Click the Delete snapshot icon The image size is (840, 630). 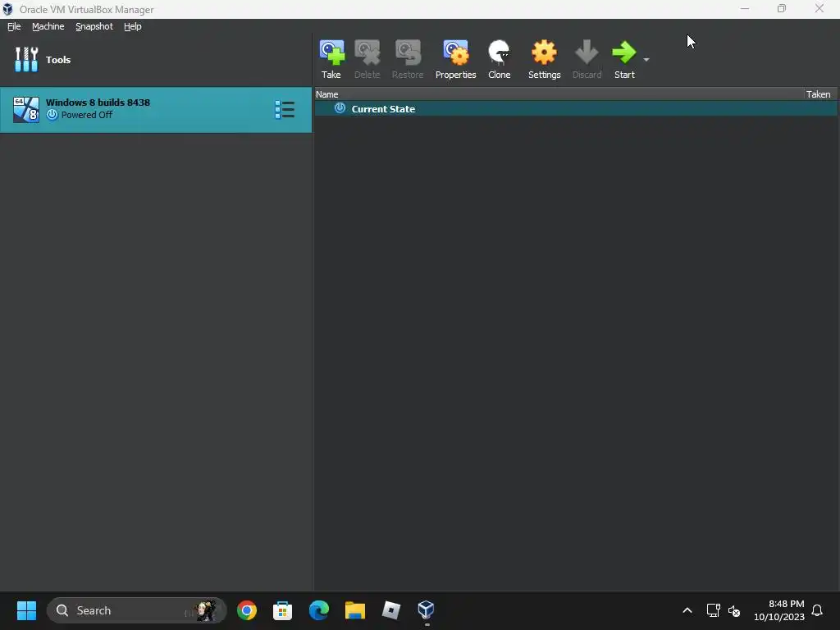pos(367,52)
